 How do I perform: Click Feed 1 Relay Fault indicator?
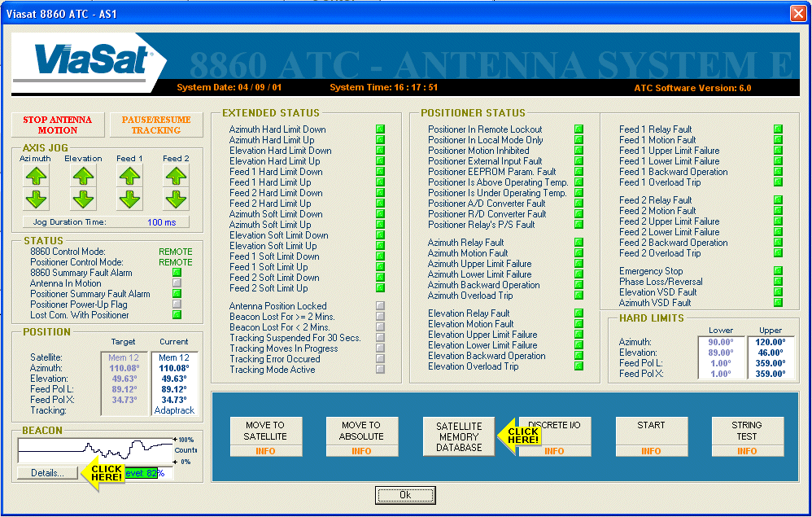778,129
